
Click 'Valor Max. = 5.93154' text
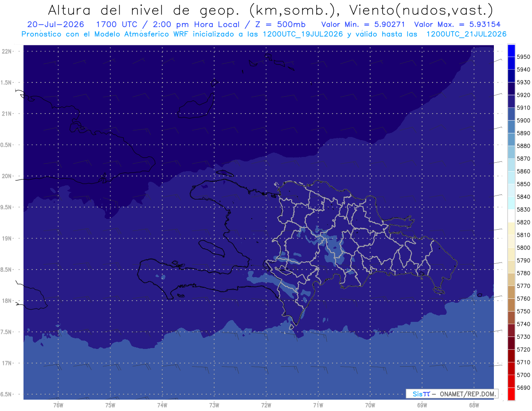[x=458, y=24]
